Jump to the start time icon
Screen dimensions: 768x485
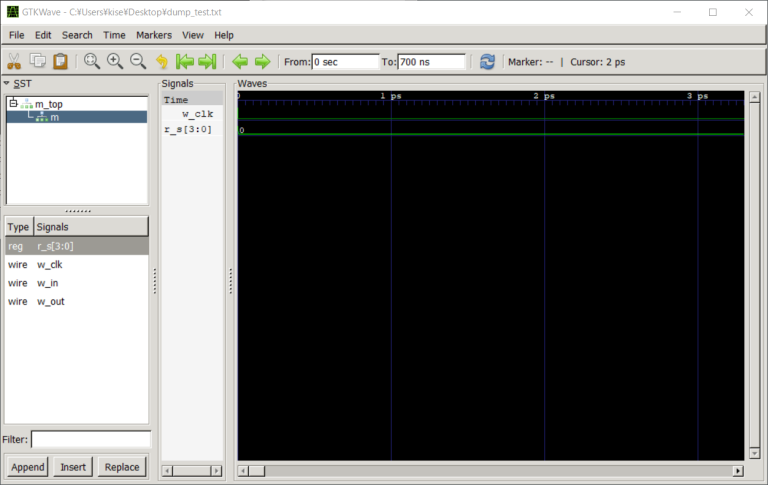[x=185, y=62]
